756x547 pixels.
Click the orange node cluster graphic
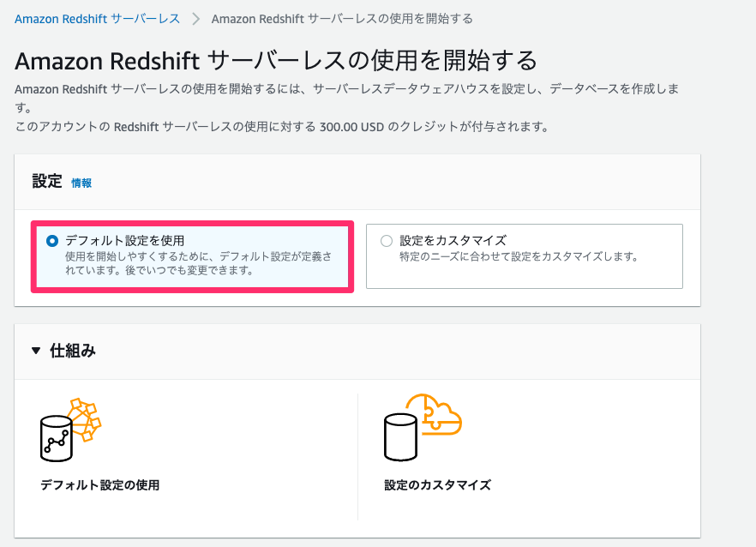click(x=85, y=418)
